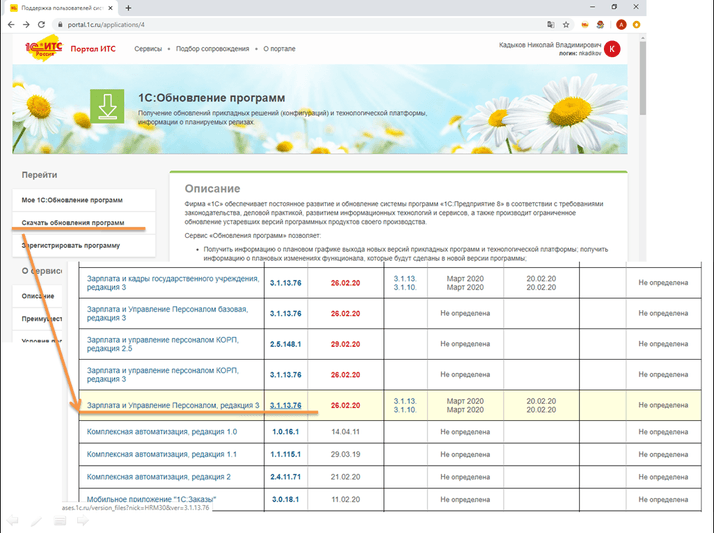
Task: Click the slide next arrow at bottom left
Action: (x=84, y=521)
